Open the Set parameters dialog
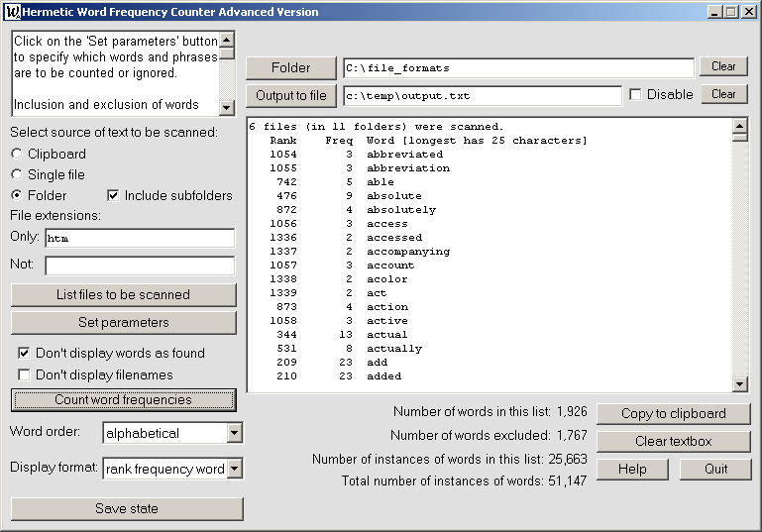The height and width of the screenshot is (532, 762). click(124, 323)
